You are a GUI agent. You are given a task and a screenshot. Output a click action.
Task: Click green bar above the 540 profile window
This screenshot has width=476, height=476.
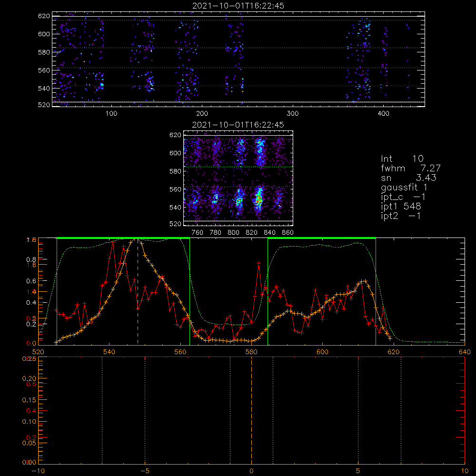click(x=123, y=238)
